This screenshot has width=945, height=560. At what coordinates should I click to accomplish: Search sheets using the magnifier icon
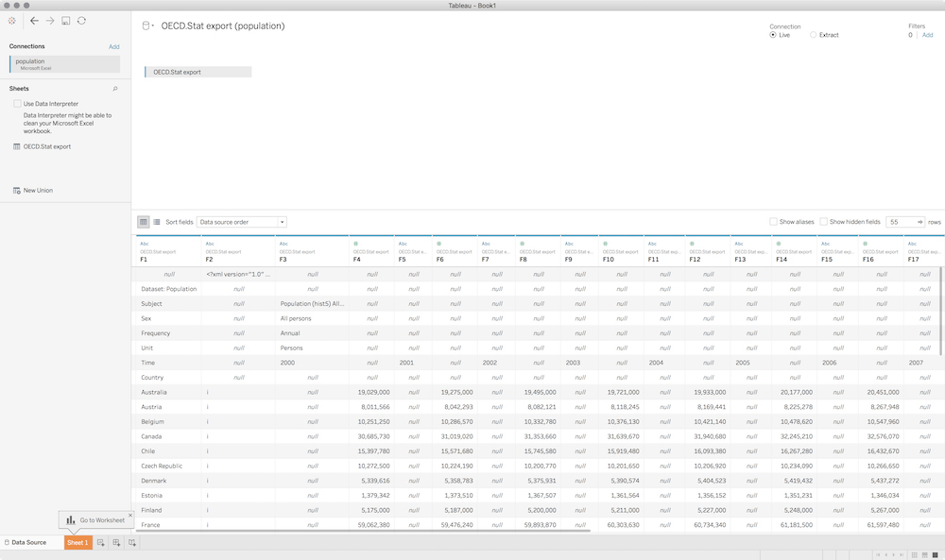coord(115,89)
